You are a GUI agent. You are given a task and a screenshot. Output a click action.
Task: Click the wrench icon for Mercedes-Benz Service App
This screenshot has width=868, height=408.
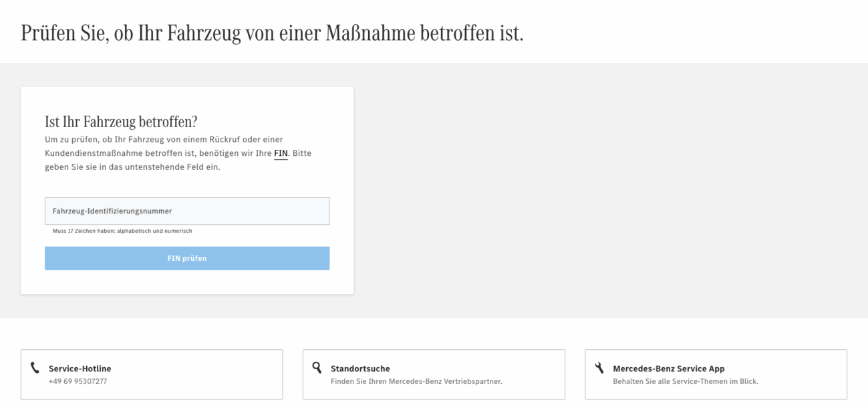click(x=599, y=368)
